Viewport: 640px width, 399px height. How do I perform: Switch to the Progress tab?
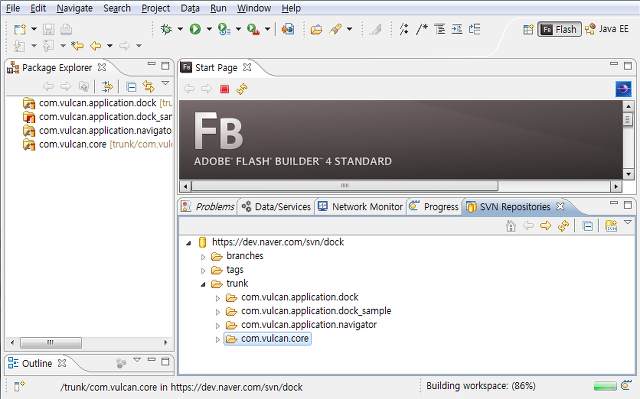[434, 207]
